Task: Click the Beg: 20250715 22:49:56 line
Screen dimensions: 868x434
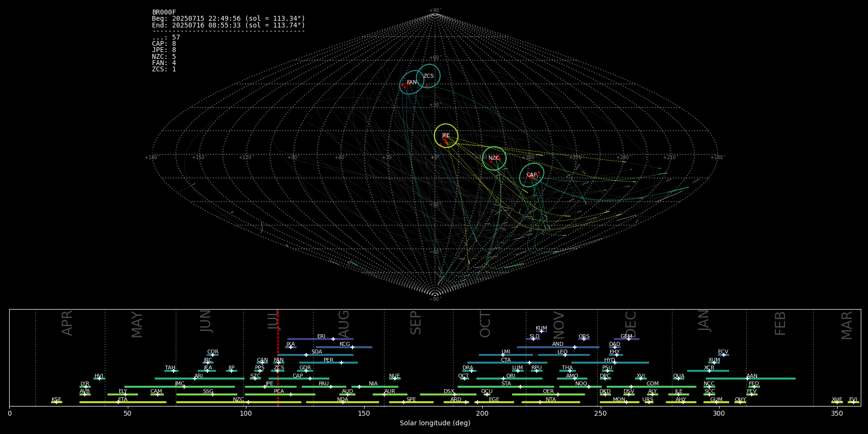Action: click(229, 19)
